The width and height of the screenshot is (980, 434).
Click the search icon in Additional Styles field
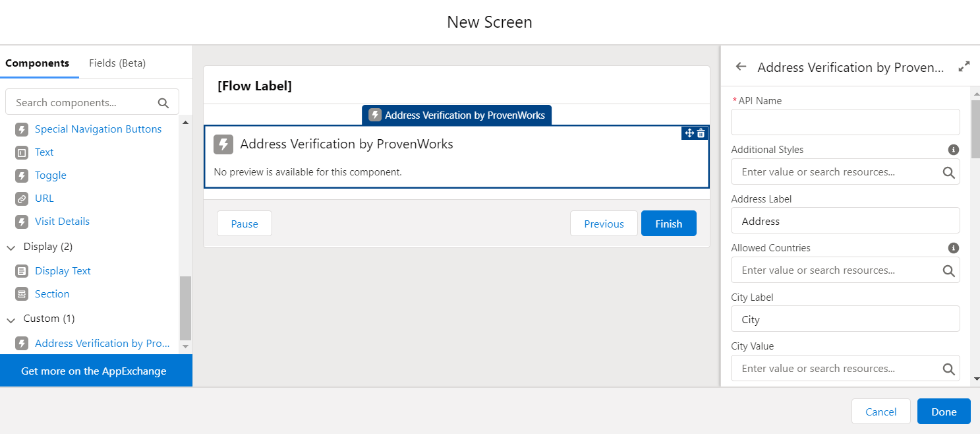948,172
